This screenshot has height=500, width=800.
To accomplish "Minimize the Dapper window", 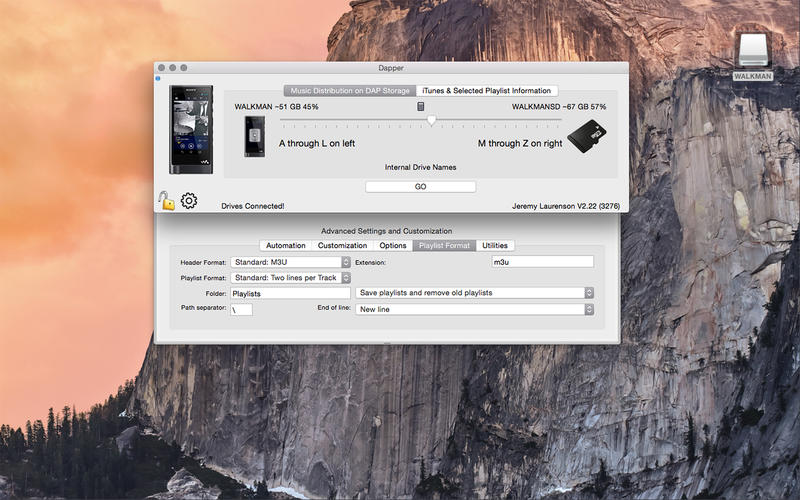I will coord(172,68).
